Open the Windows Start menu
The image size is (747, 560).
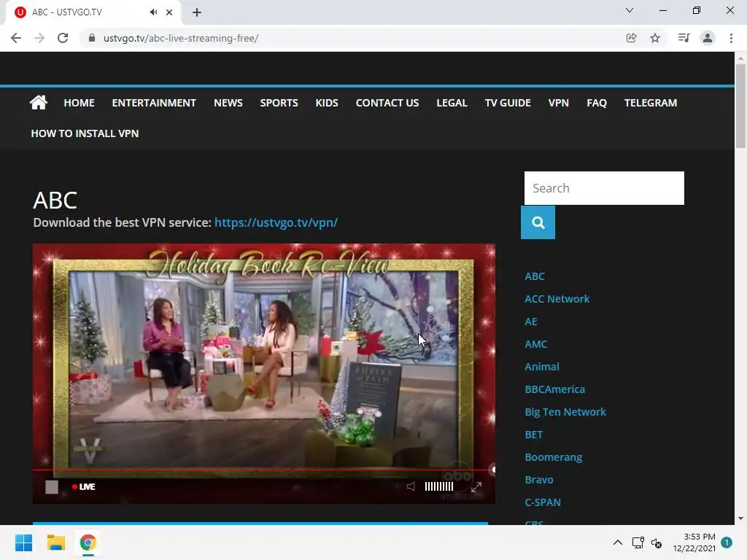[x=23, y=542]
